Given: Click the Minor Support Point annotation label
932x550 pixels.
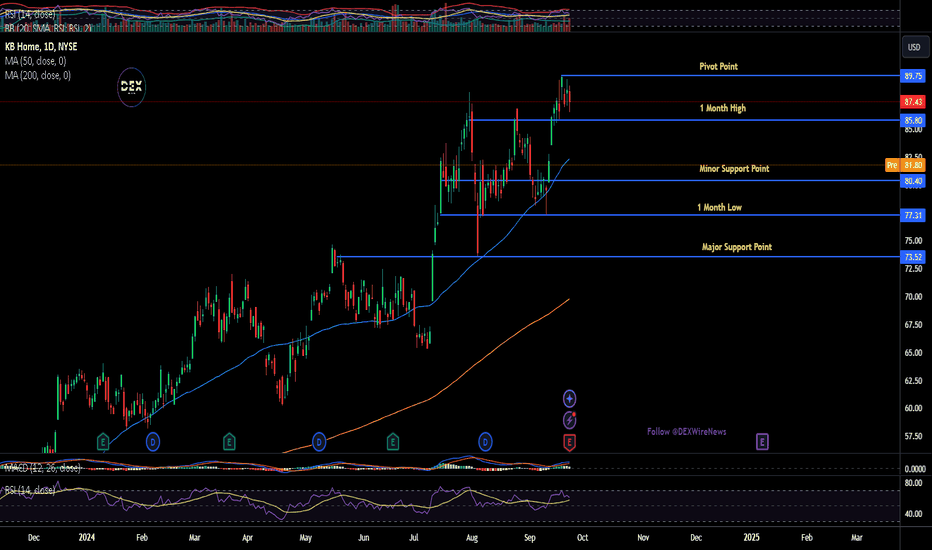Looking at the screenshot, I should [734, 169].
